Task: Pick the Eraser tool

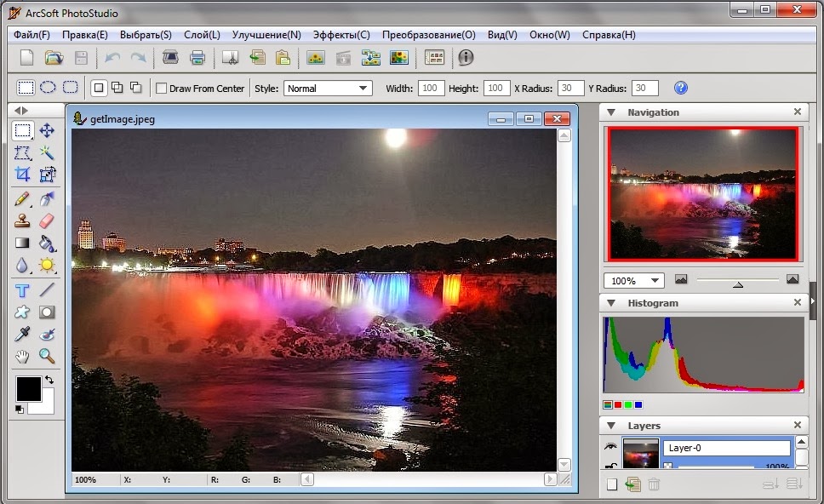Action: coord(47,220)
